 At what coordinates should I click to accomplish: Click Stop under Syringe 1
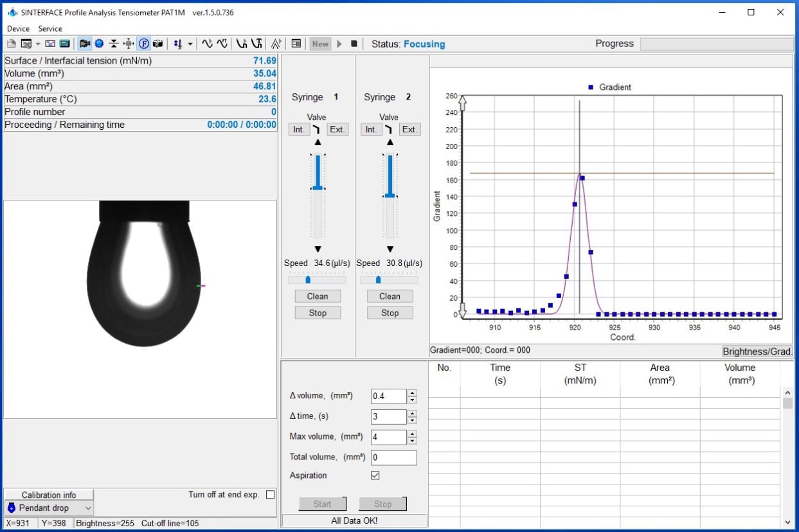coord(318,313)
